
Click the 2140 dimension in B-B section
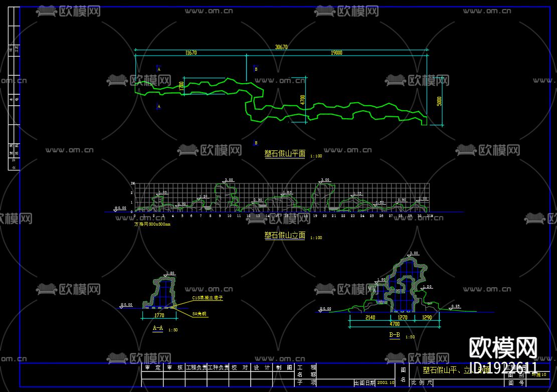coord(370,318)
